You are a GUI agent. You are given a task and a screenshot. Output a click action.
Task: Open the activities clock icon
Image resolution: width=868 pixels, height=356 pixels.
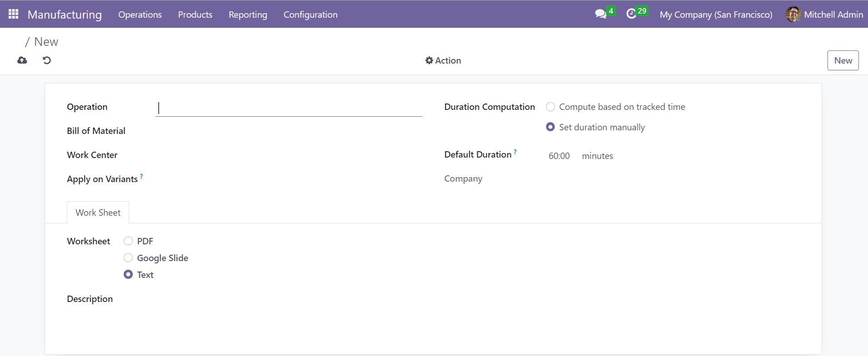631,14
